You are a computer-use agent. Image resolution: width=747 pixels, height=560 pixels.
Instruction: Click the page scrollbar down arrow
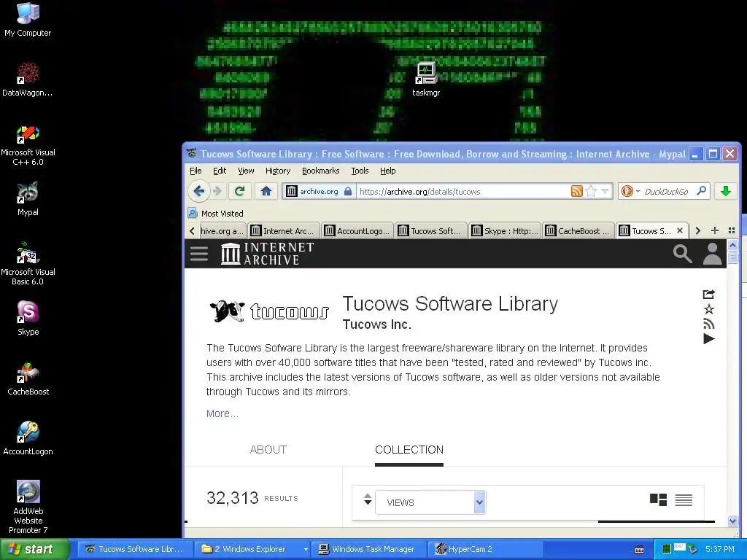click(732, 521)
